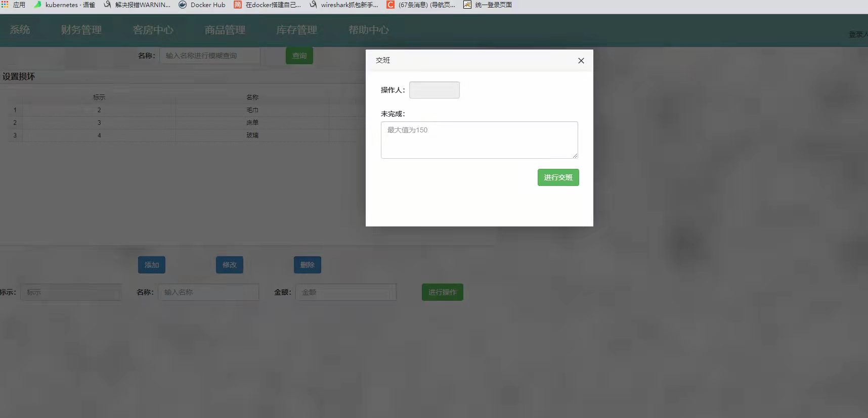868x418 pixels.
Task: Open the Docker Hub bookmark
Action: pyautogui.click(x=202, y=5)
